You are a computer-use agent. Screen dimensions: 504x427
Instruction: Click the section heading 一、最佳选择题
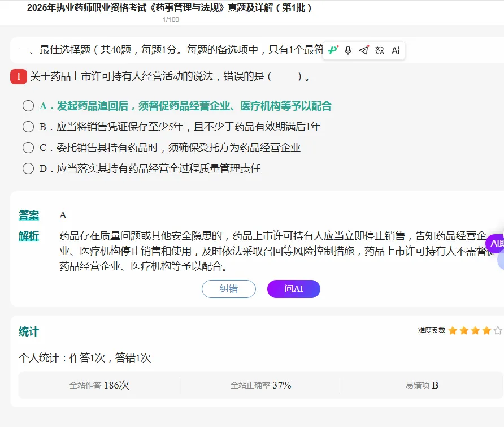pos(171,50)
